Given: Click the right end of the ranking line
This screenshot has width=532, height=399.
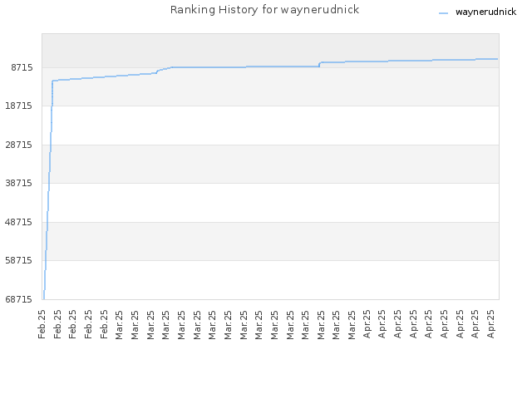Looking at the screenshot, I should [x=497, y=59].
